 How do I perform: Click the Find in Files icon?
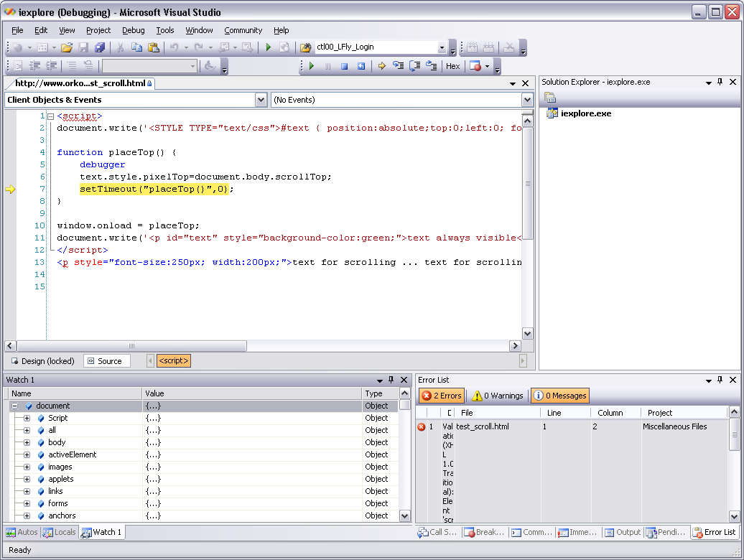pyautogui.click(x=306, y=47)
